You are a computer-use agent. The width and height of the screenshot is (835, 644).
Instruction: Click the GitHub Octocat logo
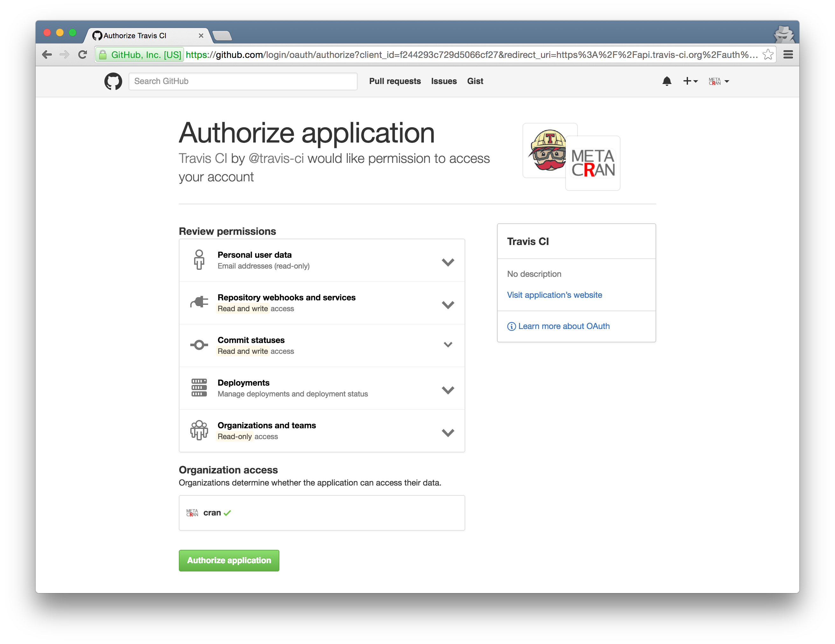click(113, 81)
